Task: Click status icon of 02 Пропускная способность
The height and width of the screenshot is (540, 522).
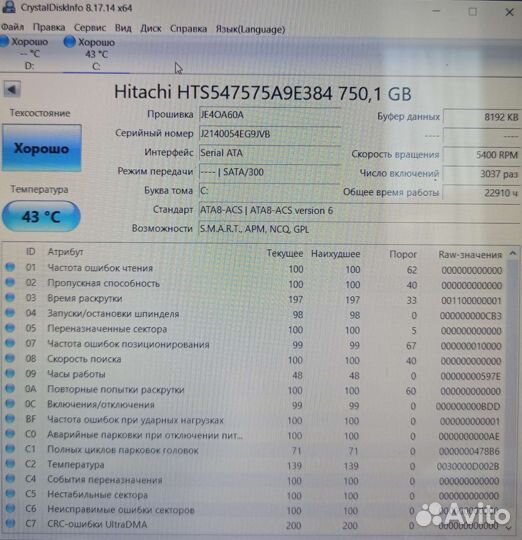Action: click(x=10, y=282)
